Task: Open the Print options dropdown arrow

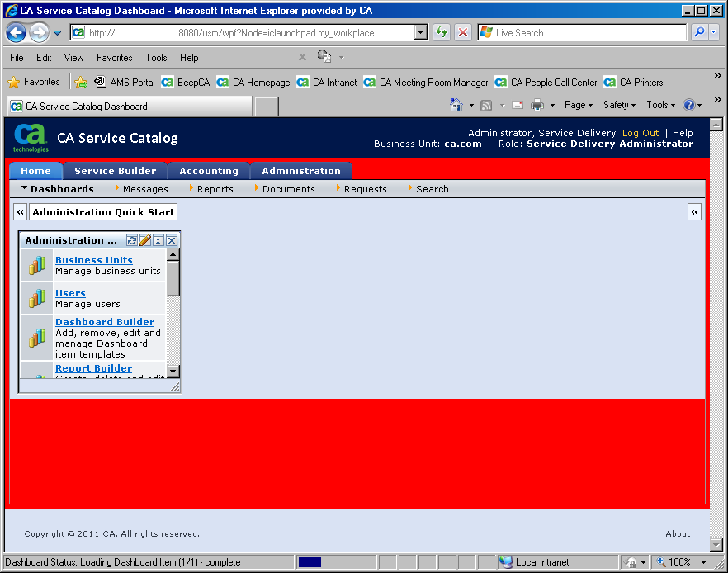Action: [552, 106]
